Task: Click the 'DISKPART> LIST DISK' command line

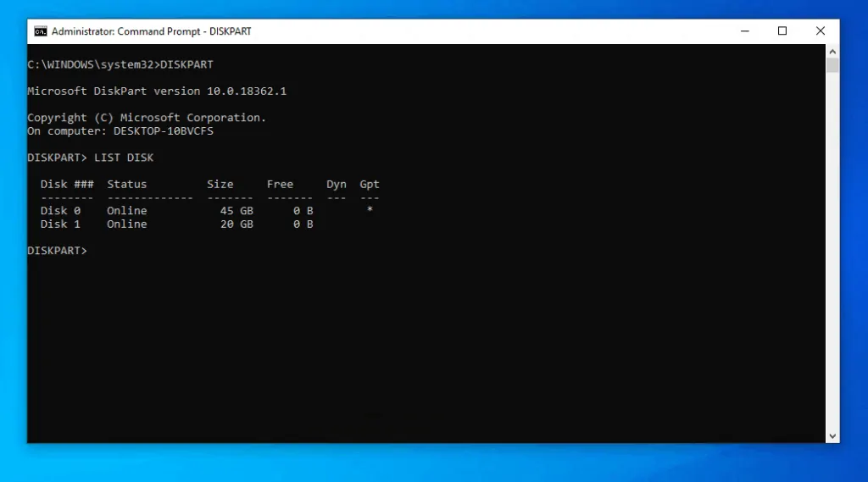Action: click(90, 158)
